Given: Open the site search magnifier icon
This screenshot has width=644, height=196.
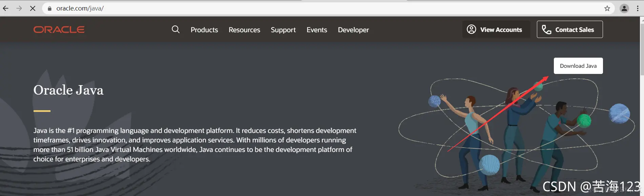Looking at the screenshot, I should (x=176, y=30).
